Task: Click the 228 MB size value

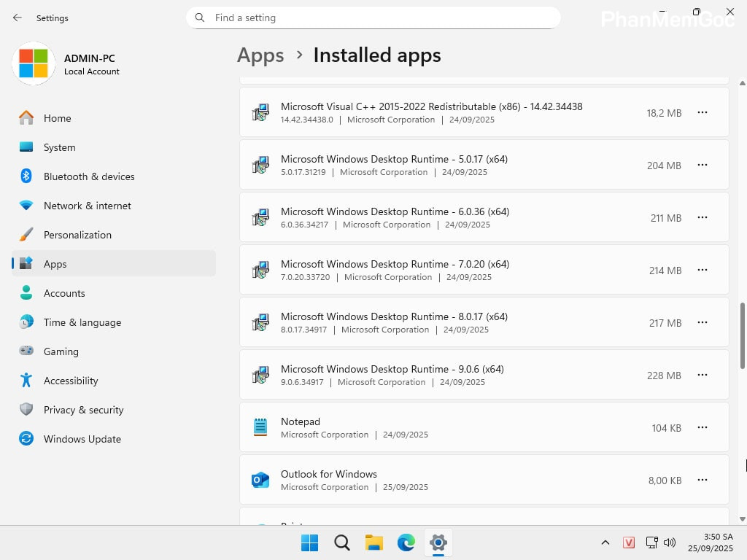Action: 664,376
